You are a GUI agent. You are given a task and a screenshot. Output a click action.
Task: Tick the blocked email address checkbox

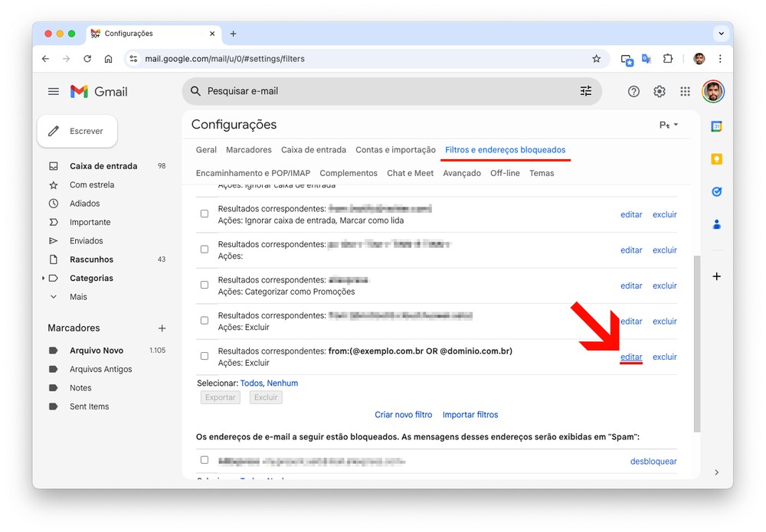point(205,460)
